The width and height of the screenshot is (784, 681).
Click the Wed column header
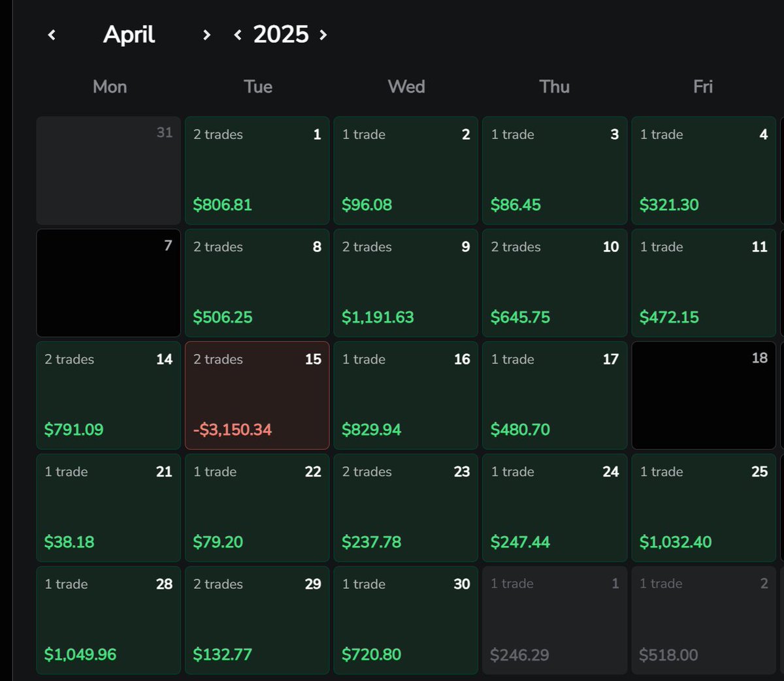[406, 87]
